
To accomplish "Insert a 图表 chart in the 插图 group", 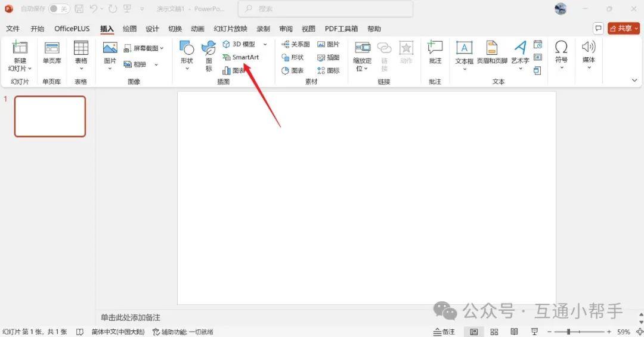I will tap(234, 70).
